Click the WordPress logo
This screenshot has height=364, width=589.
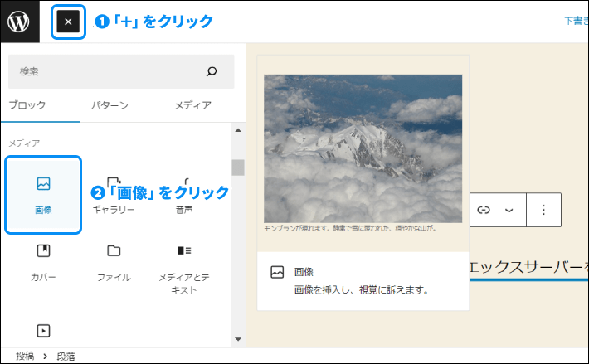19,22
